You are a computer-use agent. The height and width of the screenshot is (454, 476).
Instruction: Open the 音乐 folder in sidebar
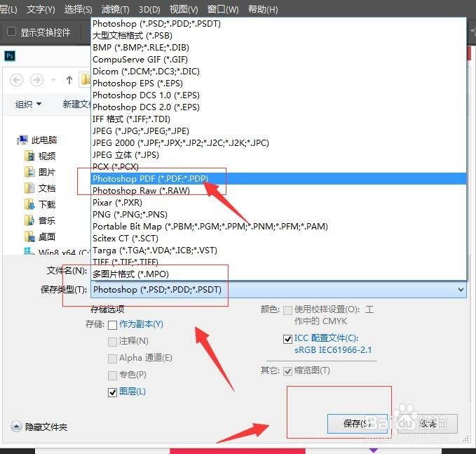tap(47, 220)
